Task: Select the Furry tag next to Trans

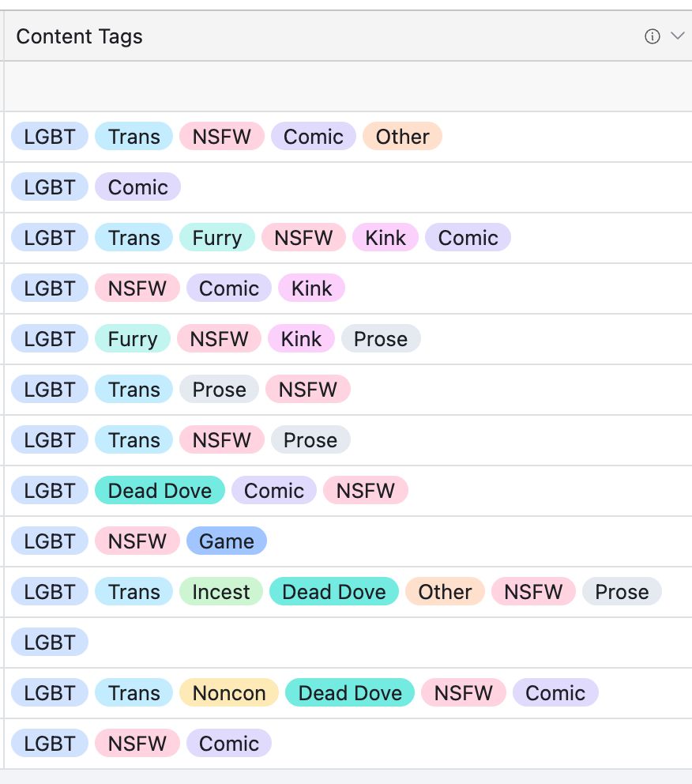Action: coord(217,238)
